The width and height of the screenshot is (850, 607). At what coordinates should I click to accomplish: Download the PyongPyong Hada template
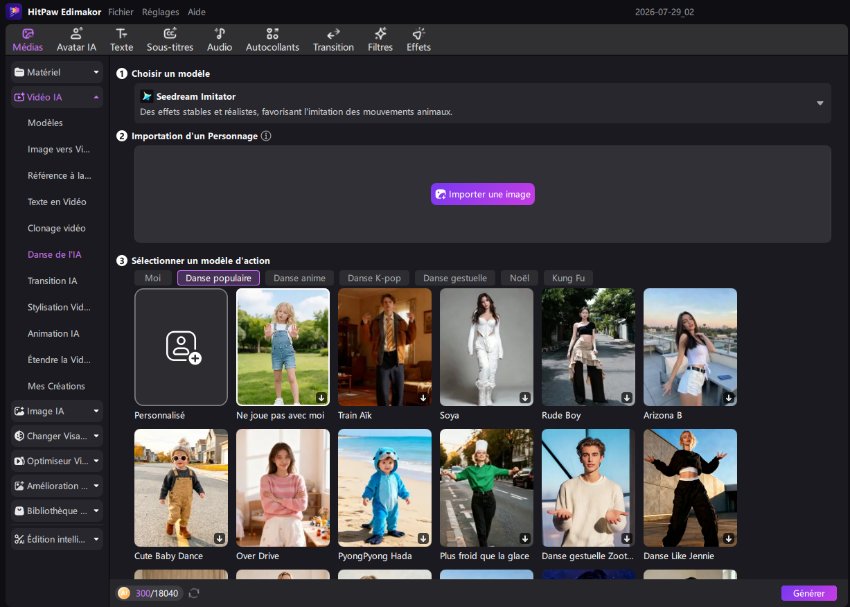pos(423,539)
